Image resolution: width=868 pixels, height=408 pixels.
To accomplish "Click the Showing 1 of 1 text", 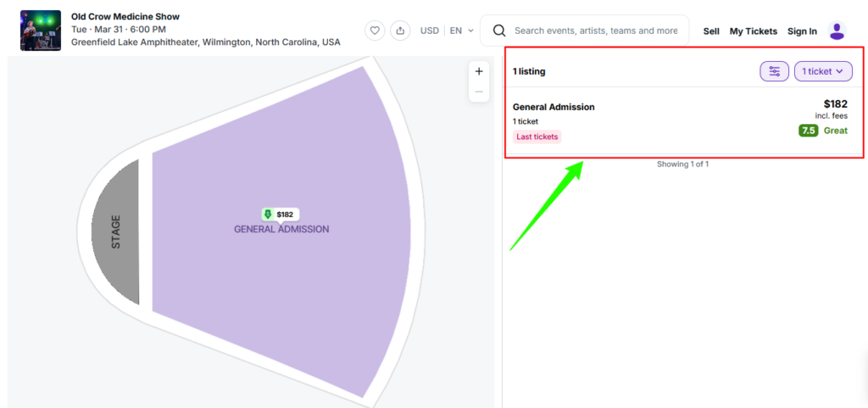I will pyautogui.click(x=682, y=164).
